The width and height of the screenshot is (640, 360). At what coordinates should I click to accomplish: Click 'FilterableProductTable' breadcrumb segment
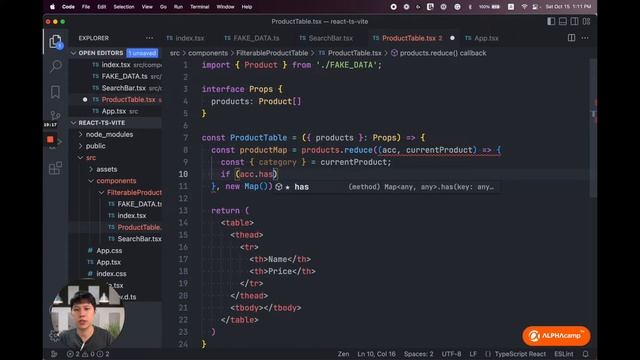click(x=272, y=53)
